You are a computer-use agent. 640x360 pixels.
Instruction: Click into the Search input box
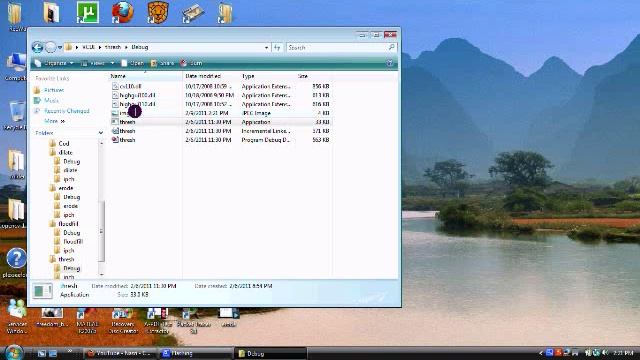click(x=337, y=47)
